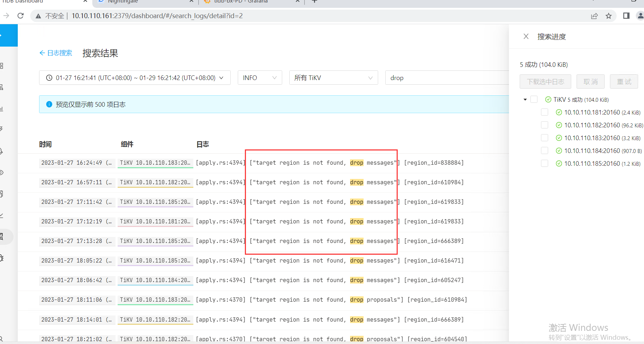Select checkbox for 10.10.110.182:20160
Screen dimensions: 644x344
544,125
